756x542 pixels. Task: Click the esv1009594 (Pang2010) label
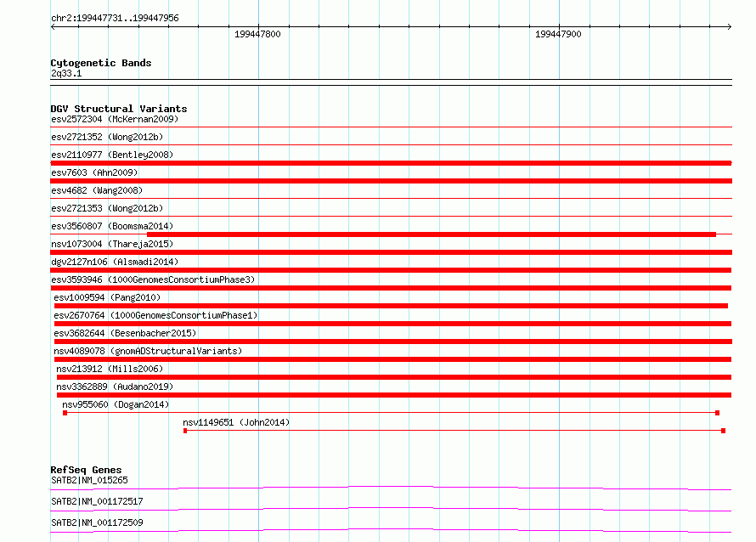click(107, 297)
